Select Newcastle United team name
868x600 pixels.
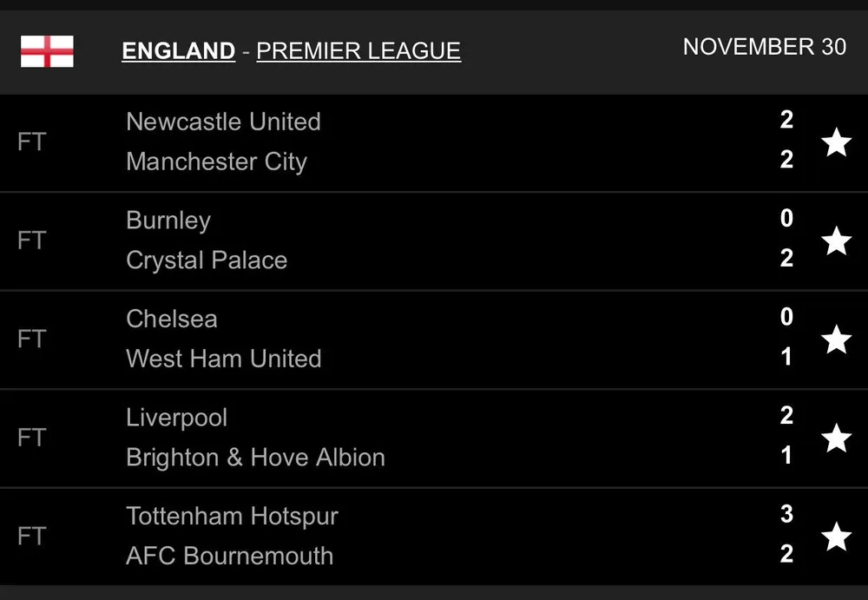pyautogui.click(x=223, y=122)
